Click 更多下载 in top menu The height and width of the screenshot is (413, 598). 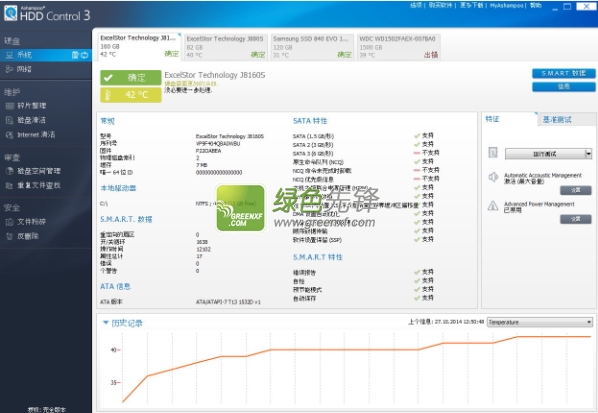click(471, 5)
